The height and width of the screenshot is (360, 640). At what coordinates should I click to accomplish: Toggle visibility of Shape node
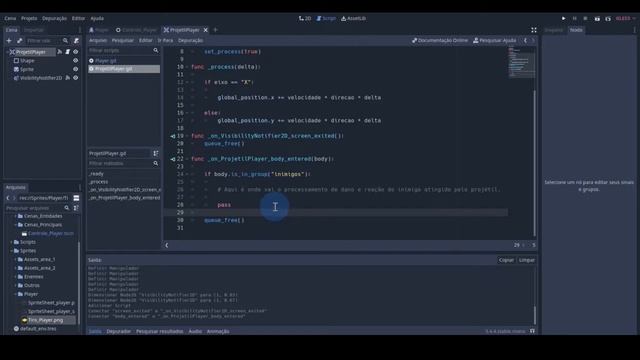click(x=76, y=60)
